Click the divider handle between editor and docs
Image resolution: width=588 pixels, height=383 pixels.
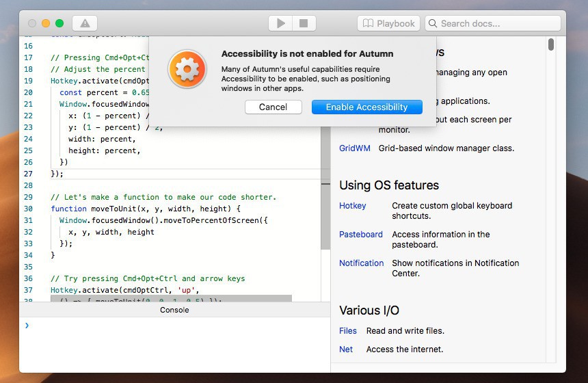pos(325,184)
